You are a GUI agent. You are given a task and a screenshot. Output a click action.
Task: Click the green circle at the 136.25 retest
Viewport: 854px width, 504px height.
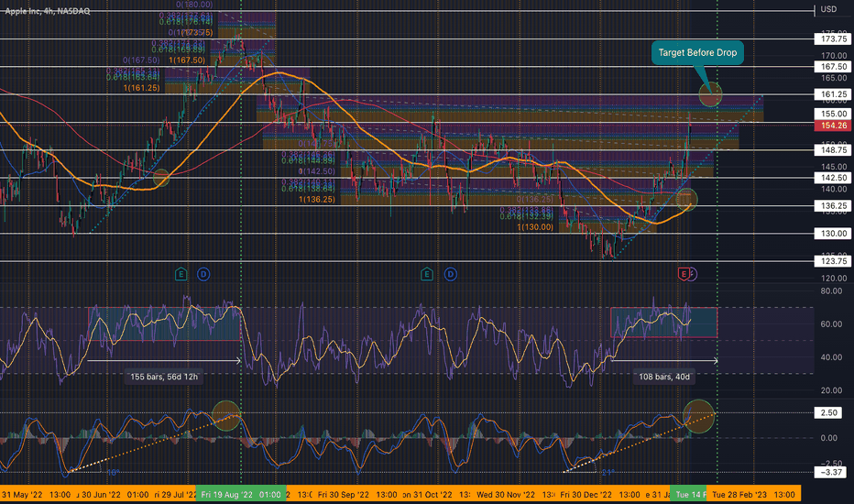pyautogui.click(x=686, y=200)
